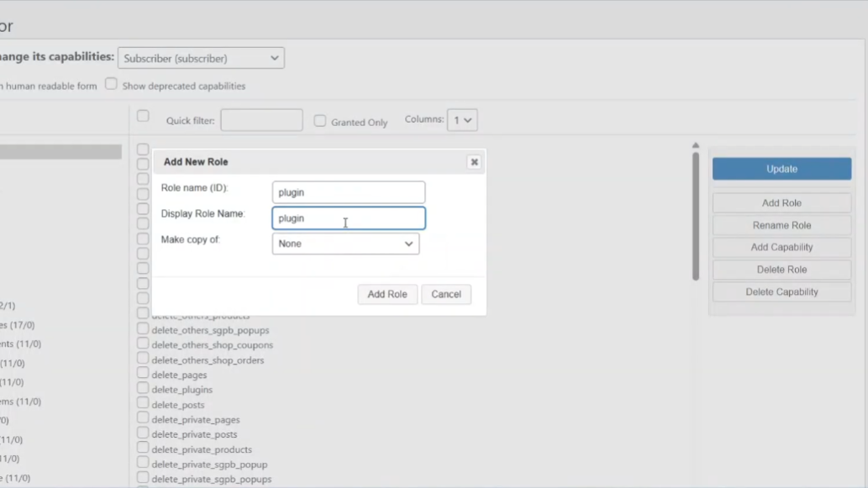Click the Delete Role button

coord(781,269)
